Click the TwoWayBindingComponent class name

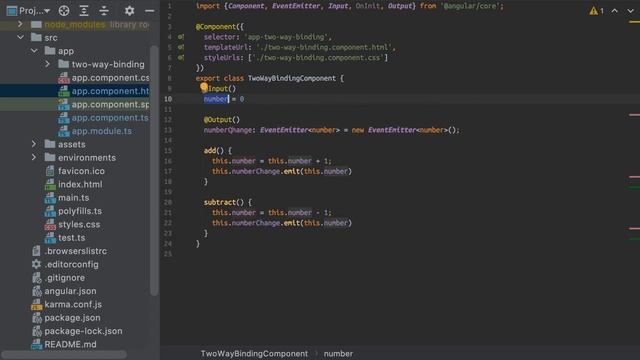click(x=292, y=78)
